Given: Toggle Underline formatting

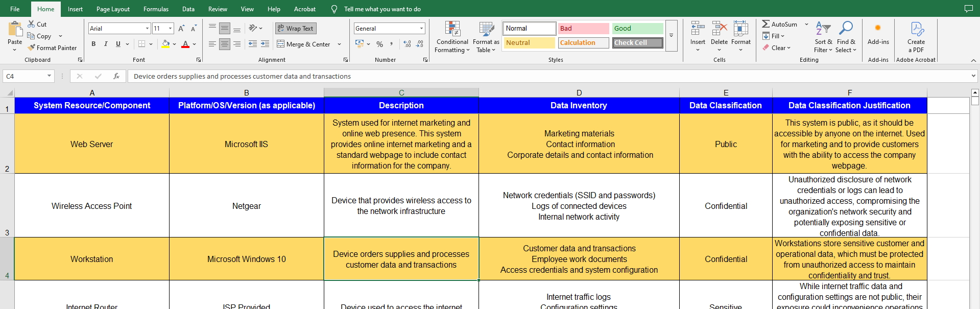Looking at the screenshot, I should [x=118, y=44].
